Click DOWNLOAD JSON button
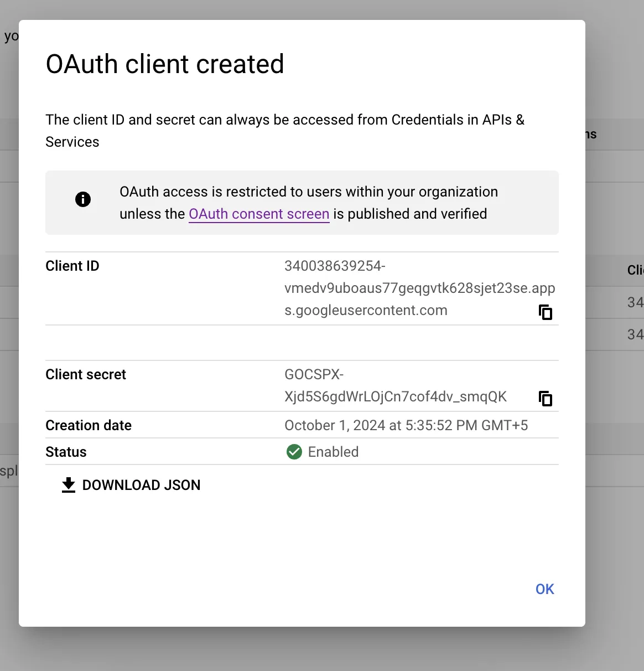This screenshot has width=644, height=671. [131, 485]
